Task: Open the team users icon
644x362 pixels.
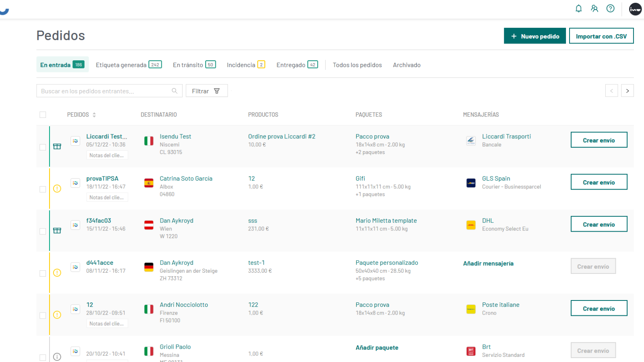Action: 594,8
